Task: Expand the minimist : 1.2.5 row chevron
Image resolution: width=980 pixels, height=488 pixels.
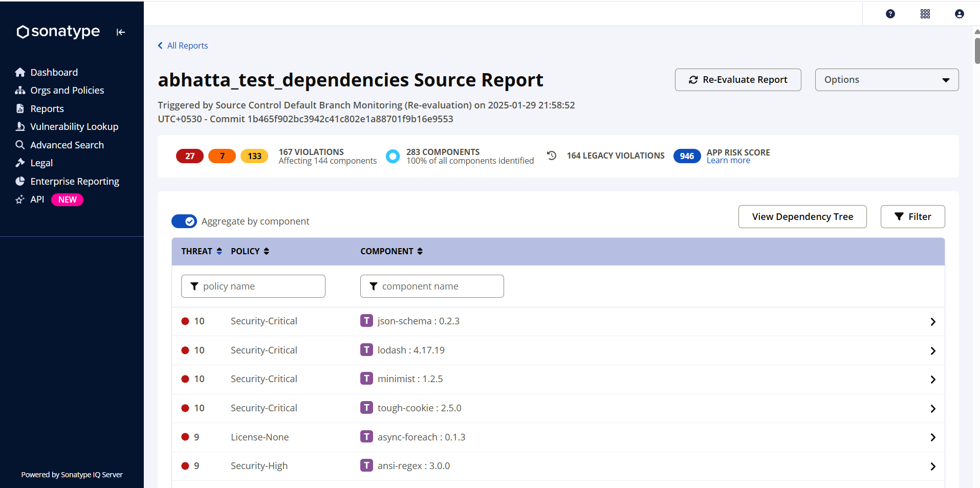Action: tap(933, 380)
